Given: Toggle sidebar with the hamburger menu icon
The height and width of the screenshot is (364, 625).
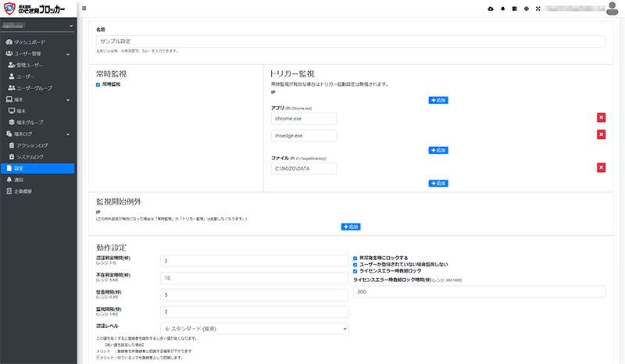Looking at the screenshot, I should [84, 9].
